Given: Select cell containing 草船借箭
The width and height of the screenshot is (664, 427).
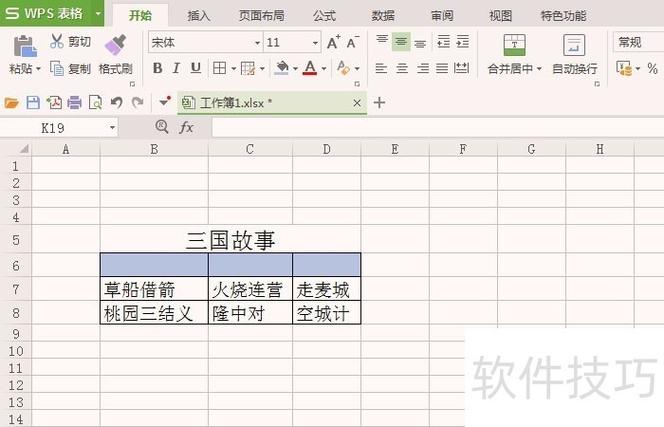Looking at the screenshot, I should pos(154,289).
